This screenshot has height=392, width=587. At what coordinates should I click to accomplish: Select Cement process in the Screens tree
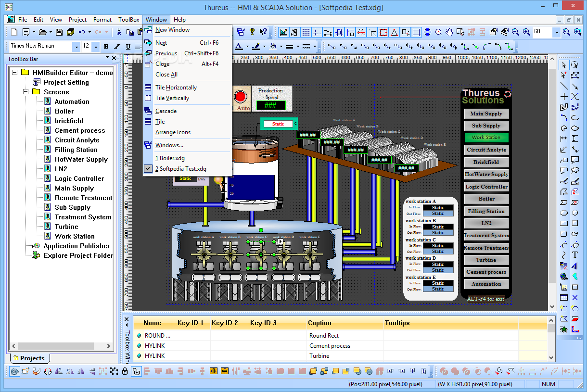tap(80, 130)
